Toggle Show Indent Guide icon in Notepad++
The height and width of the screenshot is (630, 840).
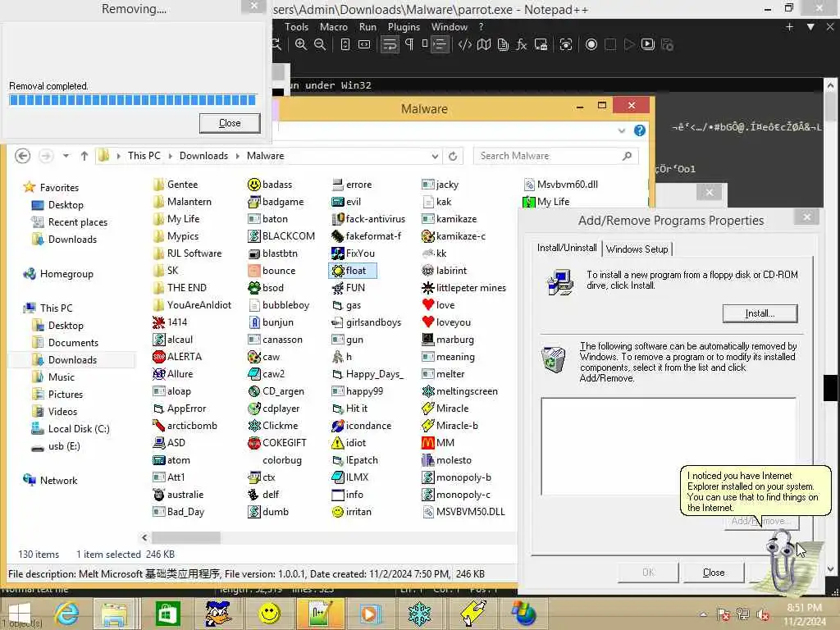click(438, 44)
